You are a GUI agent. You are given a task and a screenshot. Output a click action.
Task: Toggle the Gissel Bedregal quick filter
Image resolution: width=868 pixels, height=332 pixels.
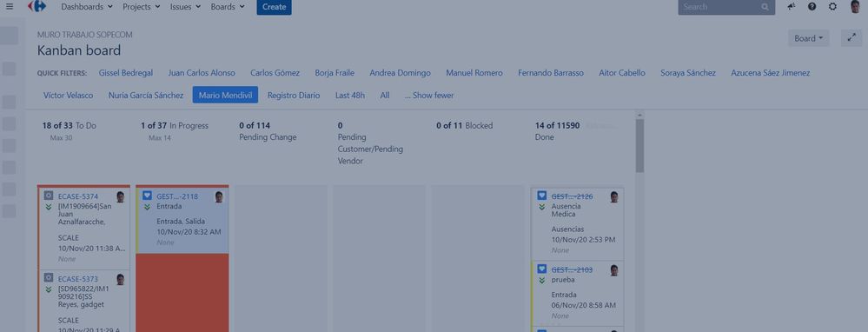point(126,73)
